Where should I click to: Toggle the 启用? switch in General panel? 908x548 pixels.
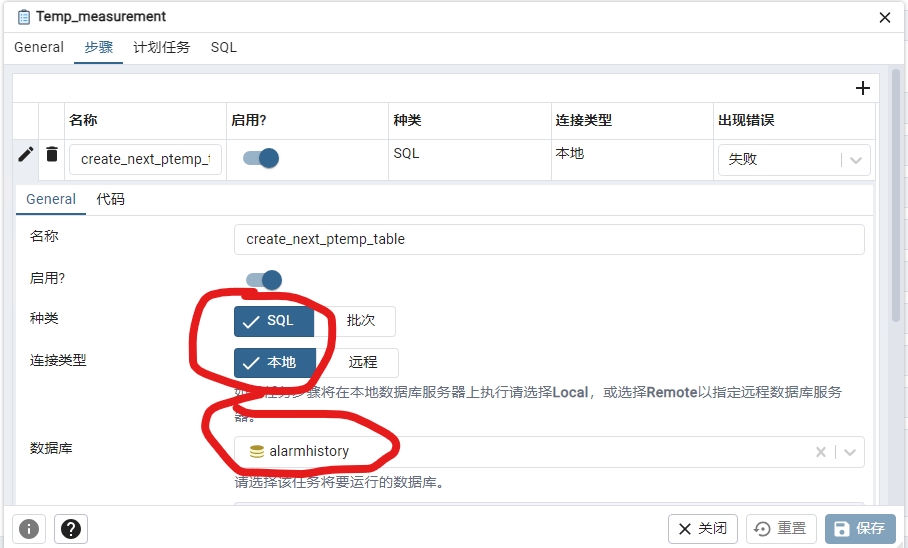(264, 280)
